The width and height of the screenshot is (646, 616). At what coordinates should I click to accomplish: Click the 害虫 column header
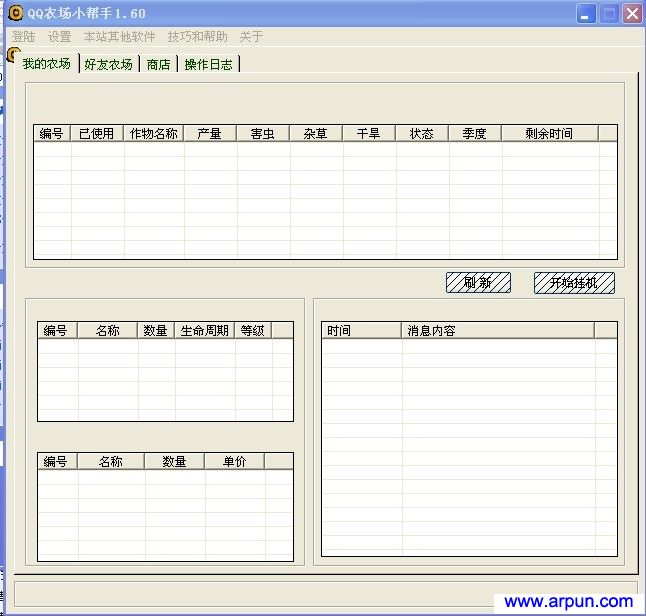(x=263, y=134)
